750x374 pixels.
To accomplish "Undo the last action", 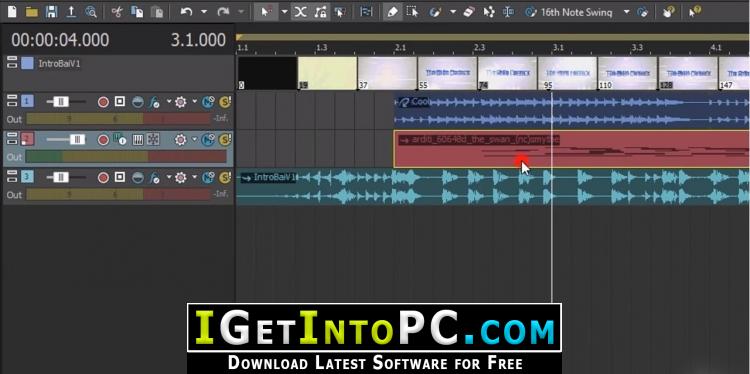I will pyautogui.click(x=187, y=12).
